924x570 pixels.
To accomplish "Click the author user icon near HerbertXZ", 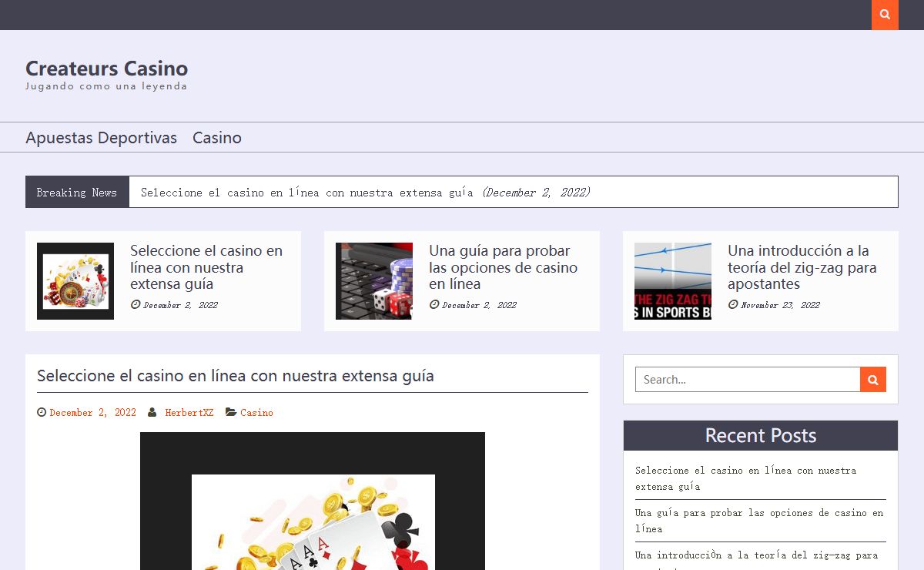I will coord(152,412).
